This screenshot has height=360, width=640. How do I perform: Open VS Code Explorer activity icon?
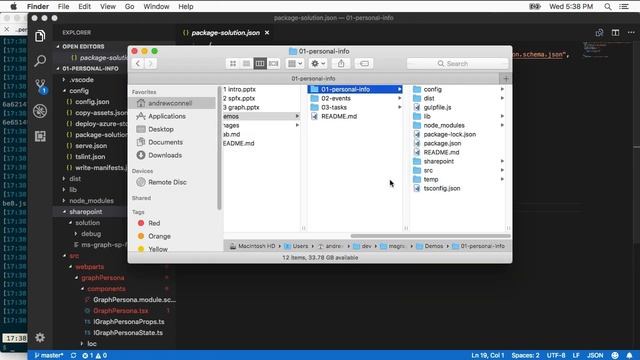click(40, 36)
